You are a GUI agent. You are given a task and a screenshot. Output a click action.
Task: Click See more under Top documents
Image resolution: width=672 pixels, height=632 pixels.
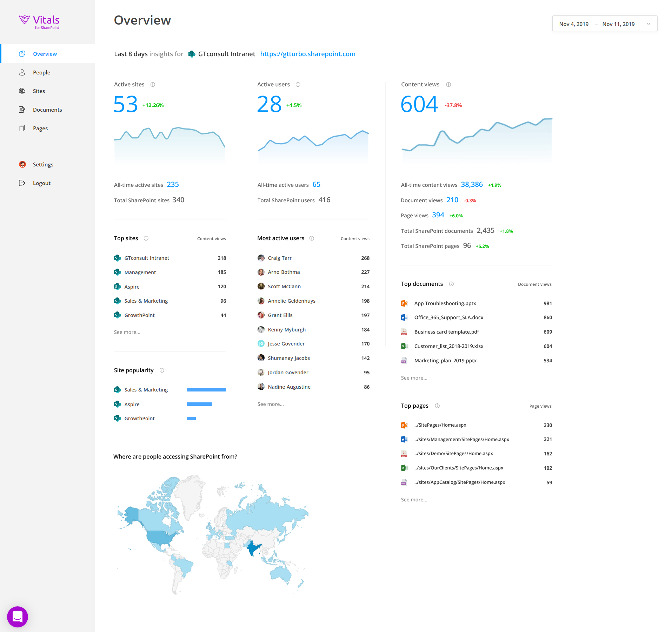coord(414,378)
